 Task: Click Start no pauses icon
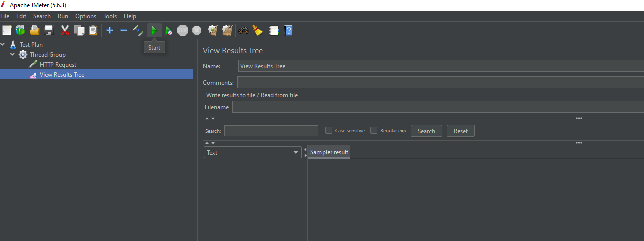click(169, 31)
